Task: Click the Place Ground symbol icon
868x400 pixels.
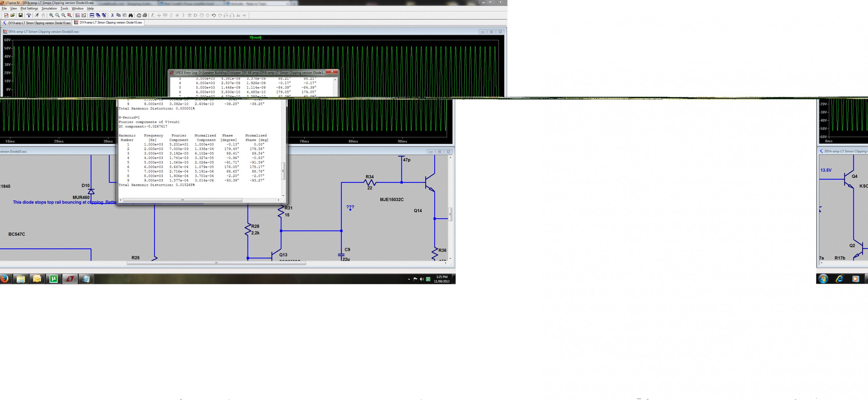Action: 159,15
